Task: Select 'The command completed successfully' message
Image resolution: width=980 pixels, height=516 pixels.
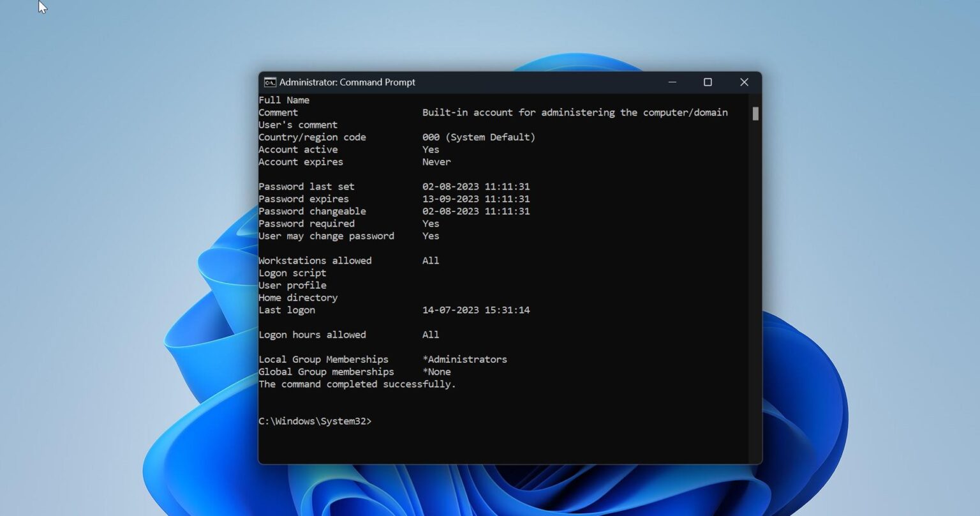Action: (x=357, y=384)
